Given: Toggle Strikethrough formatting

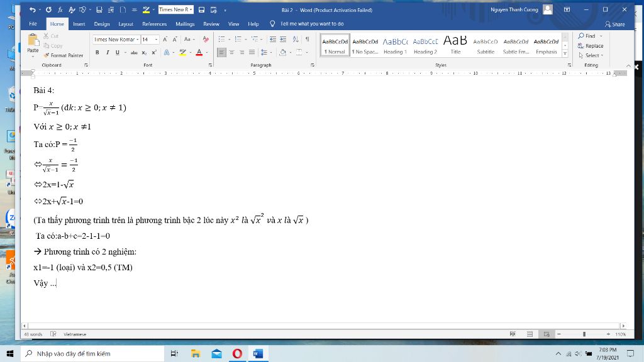Looking at the screenshot, I should click(x=134, y=53).
